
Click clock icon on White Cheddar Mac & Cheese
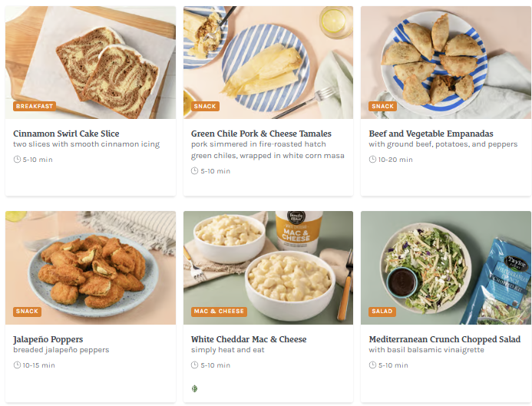click(195, 365)
